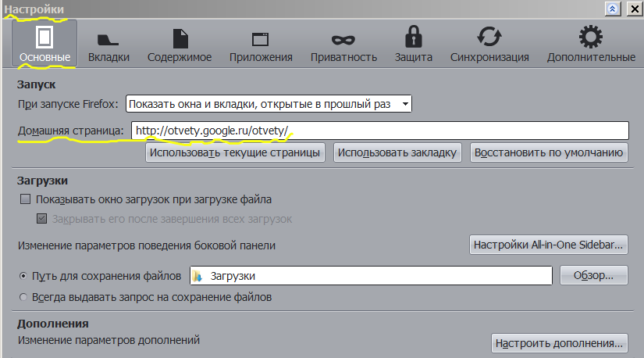The height and width of the screenshot is (358, 644).
Task: Open Настройки All-in-One Sidebar dialog
Action: pyautogui.click(x=548, y=245)
